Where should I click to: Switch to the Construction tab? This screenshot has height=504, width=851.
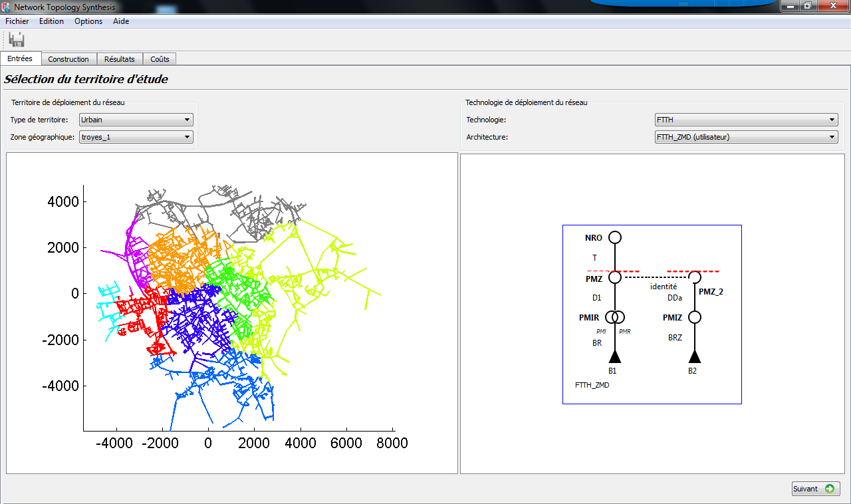68,59
